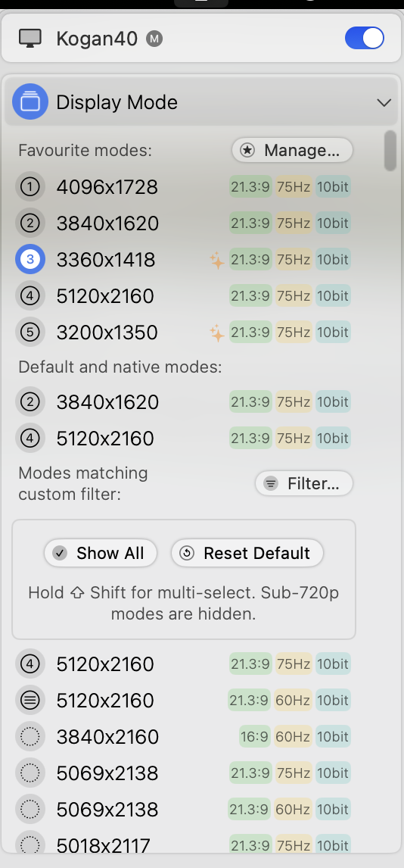The height and width of the screenshot is (868, 404).
Task: Click the vertical scrollbar thumb
Action: tap(390, 151)
